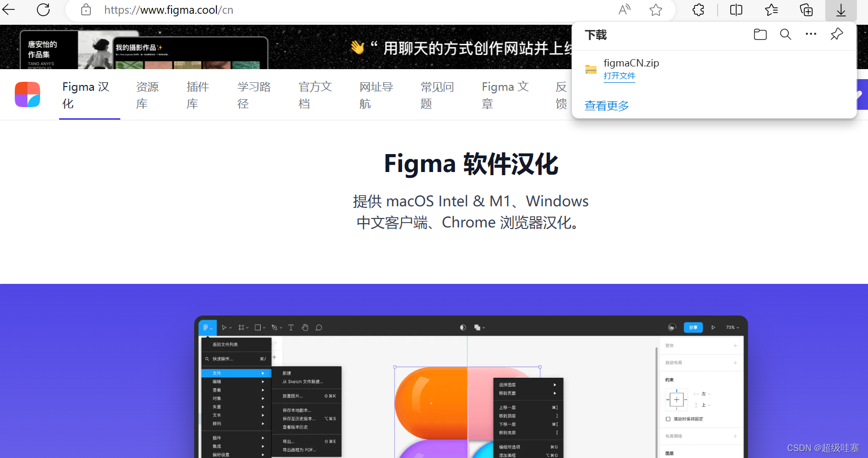The width and height of the screenshot is (868, 458).
Task: Toggle the 滚动时保持固定 checkbox
Action: click(x=668, y=419)
